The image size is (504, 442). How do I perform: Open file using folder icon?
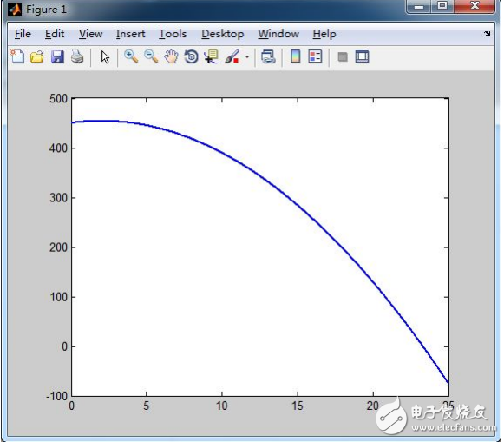[37, 57]
